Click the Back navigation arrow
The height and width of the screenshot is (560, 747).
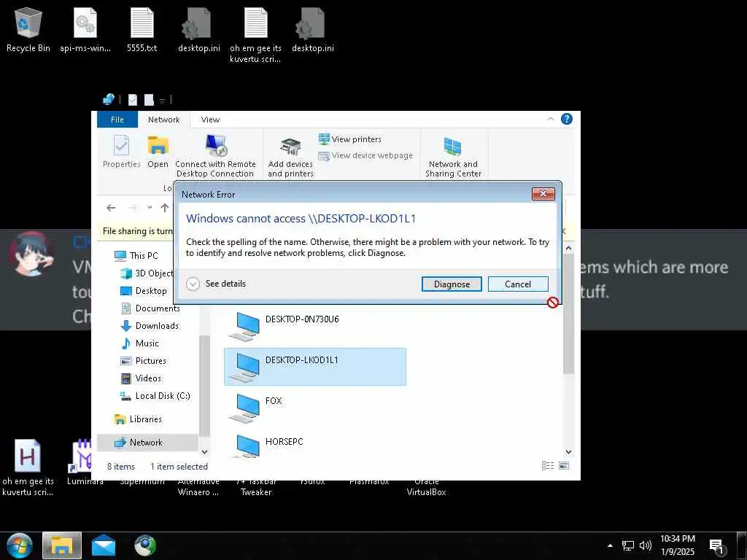111,208
